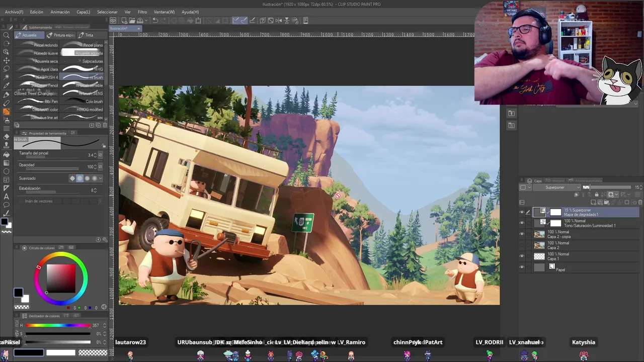Toggle snap to special ruler in toolbar
Viewport: 644px width, 362px height.
click(x=244, y=21)
